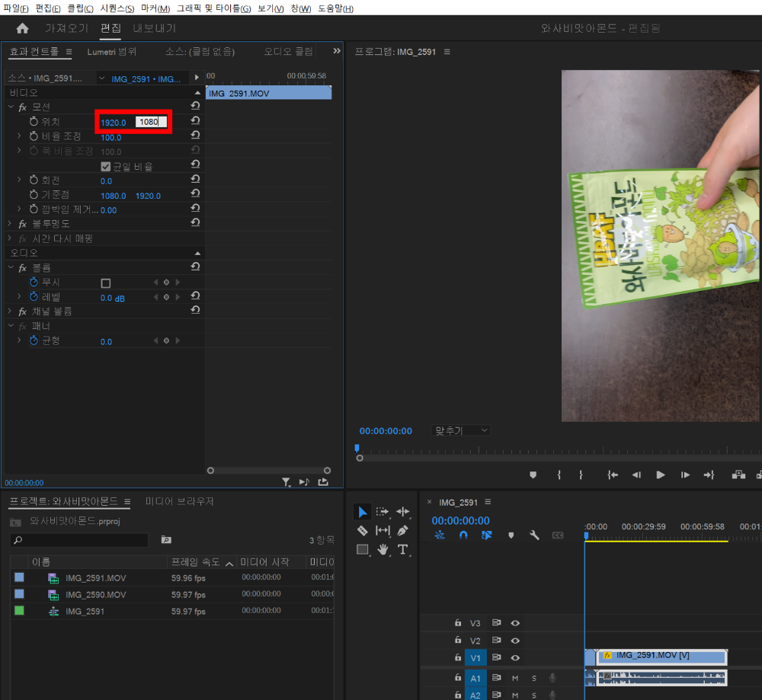This screenshot has width=762, height=700.
Task: Switch to Lumetri 범위 tab
Action: (112, 52)
